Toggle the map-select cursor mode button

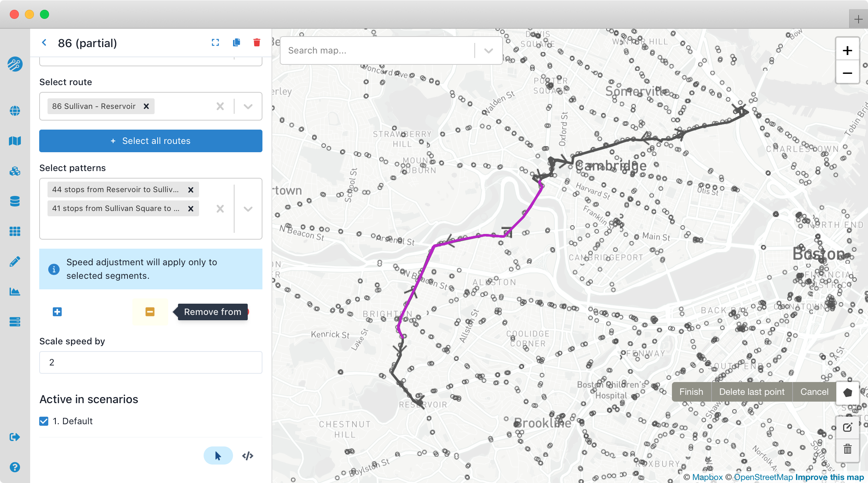(218, 455)
